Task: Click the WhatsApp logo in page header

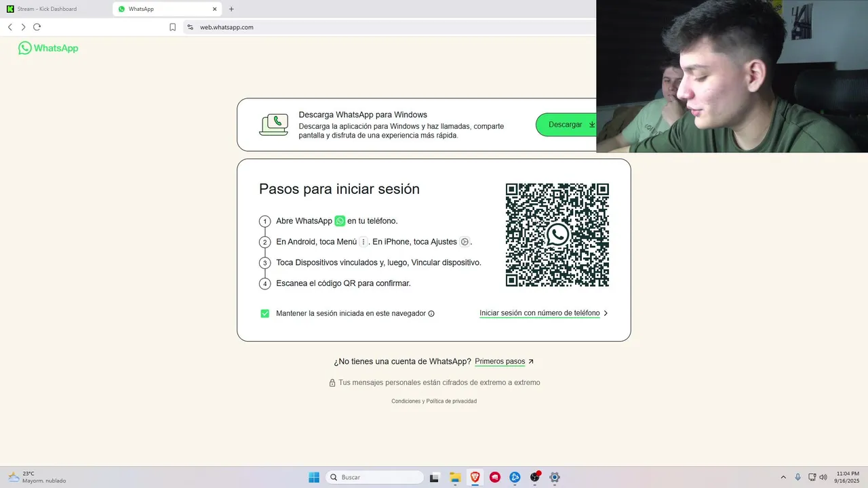Action: [x=48, y=48]
